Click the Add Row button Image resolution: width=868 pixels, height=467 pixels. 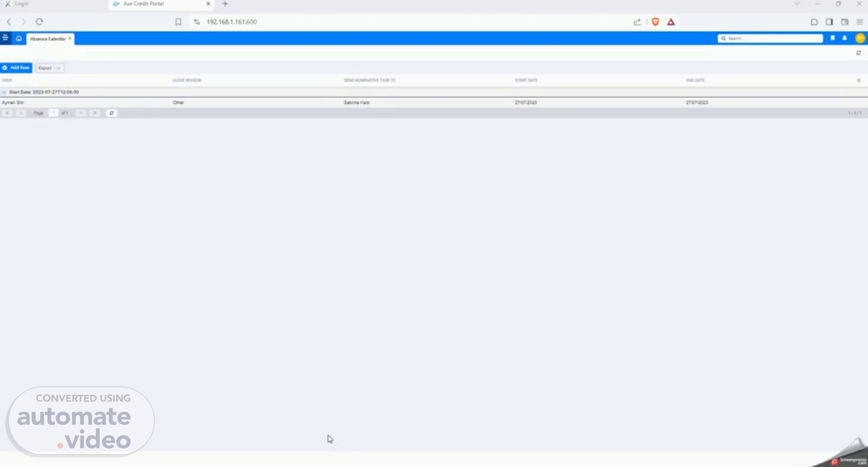coord(16,68)
